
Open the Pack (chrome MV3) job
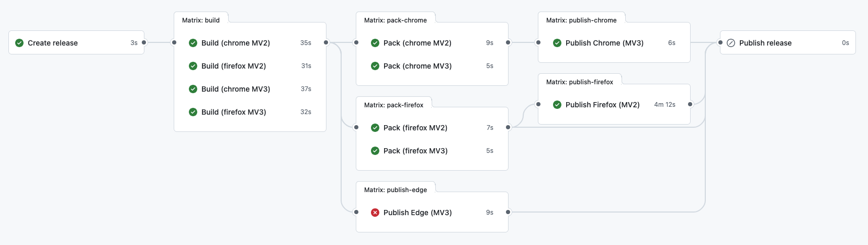coord(432,66)
